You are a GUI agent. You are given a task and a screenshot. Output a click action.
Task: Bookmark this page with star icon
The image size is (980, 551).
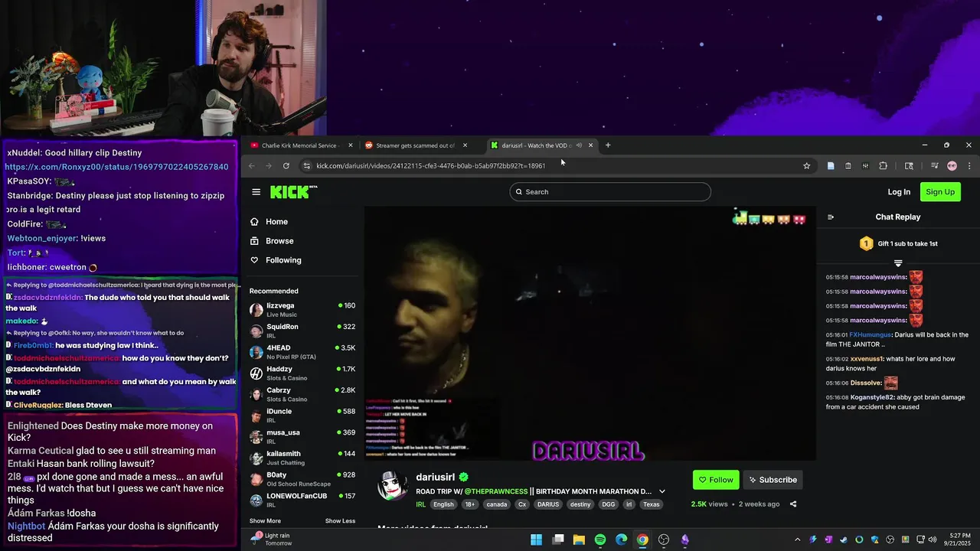click(x=806, y=166)
